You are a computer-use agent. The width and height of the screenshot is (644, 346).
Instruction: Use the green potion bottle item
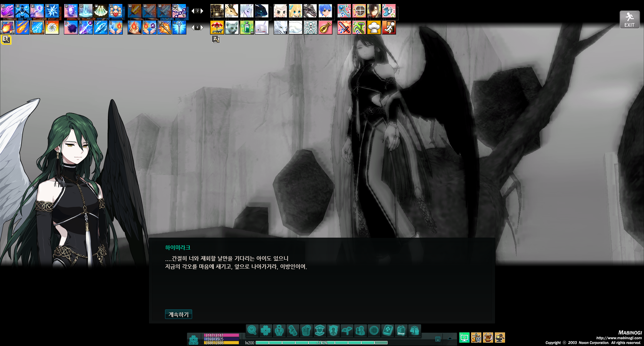click(247, 28)
